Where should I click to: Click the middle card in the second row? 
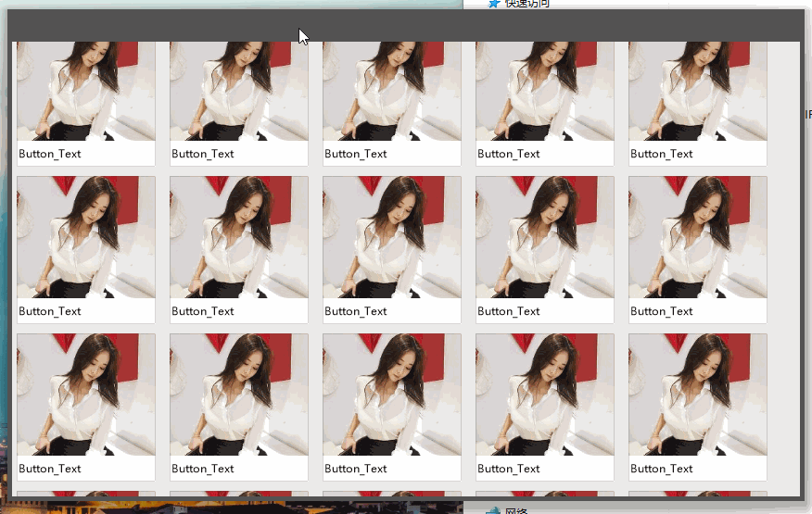391,249
